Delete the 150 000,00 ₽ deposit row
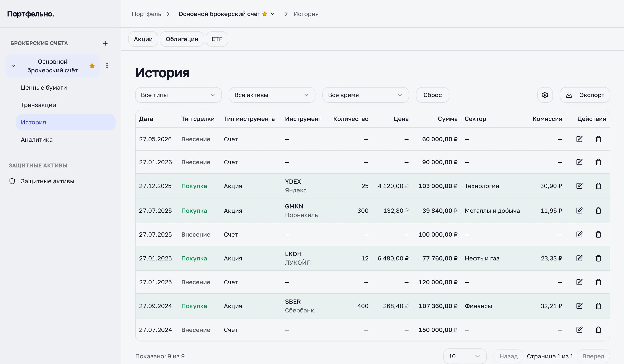This screenshot has width=624, height=364. 598,330
